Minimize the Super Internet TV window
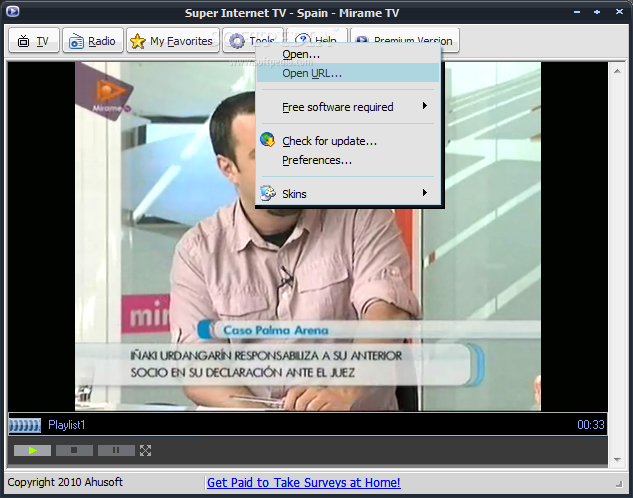633x498 pixels. pos(577,12)
